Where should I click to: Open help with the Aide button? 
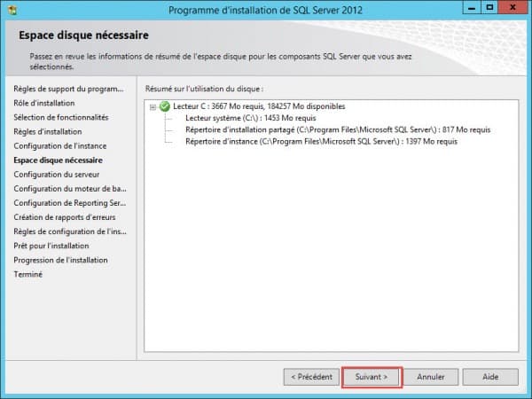[490, 377]
